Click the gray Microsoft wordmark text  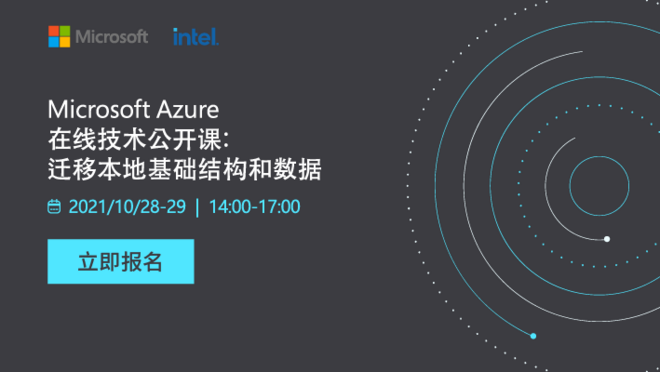(x=112, y=37)
